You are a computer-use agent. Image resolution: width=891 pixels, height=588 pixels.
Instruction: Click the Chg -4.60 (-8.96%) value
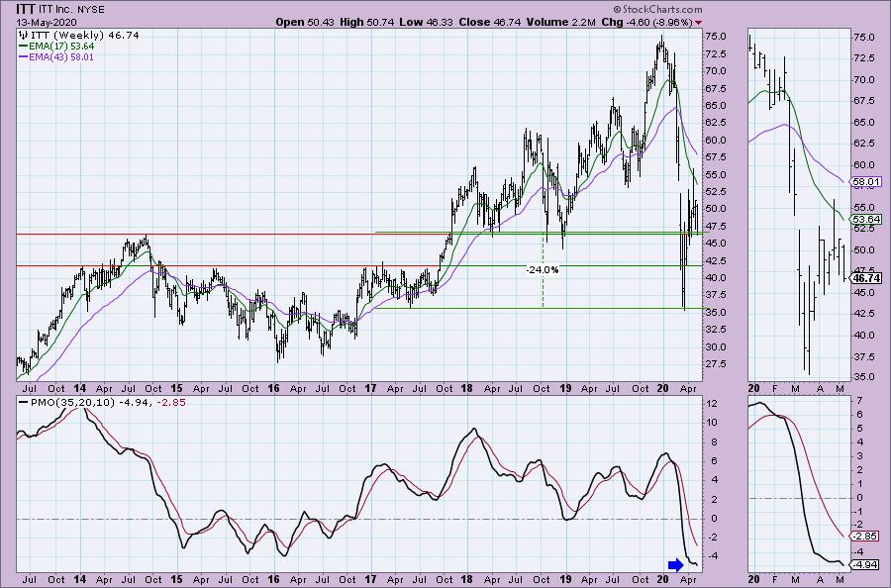(646, 22)
